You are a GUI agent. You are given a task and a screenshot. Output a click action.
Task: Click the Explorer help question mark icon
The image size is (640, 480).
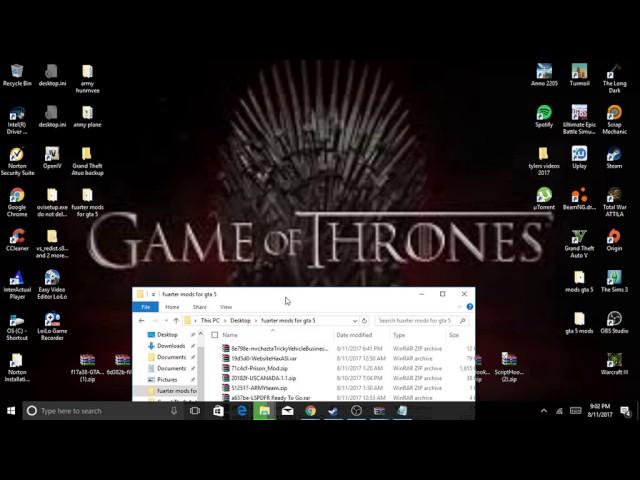pos(470,307)
